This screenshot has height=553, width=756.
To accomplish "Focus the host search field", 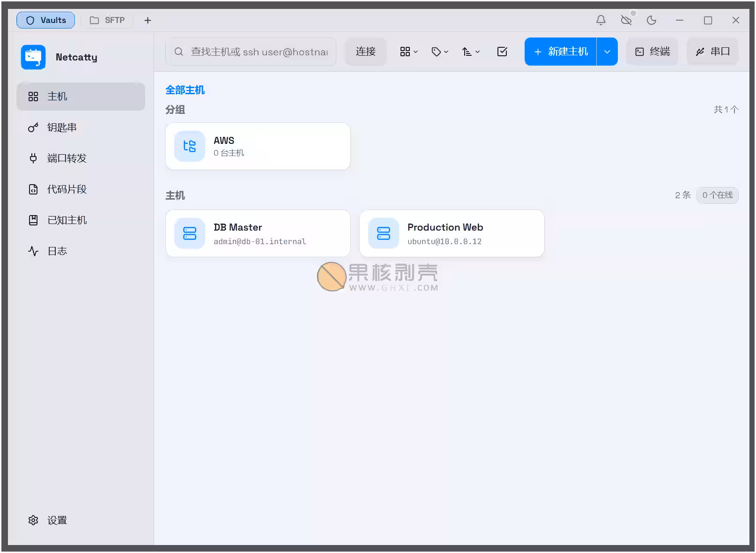I will coord(251,52).
